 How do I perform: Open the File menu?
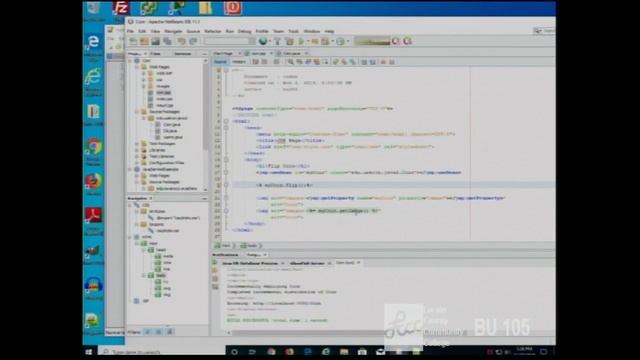coord(130,31)
